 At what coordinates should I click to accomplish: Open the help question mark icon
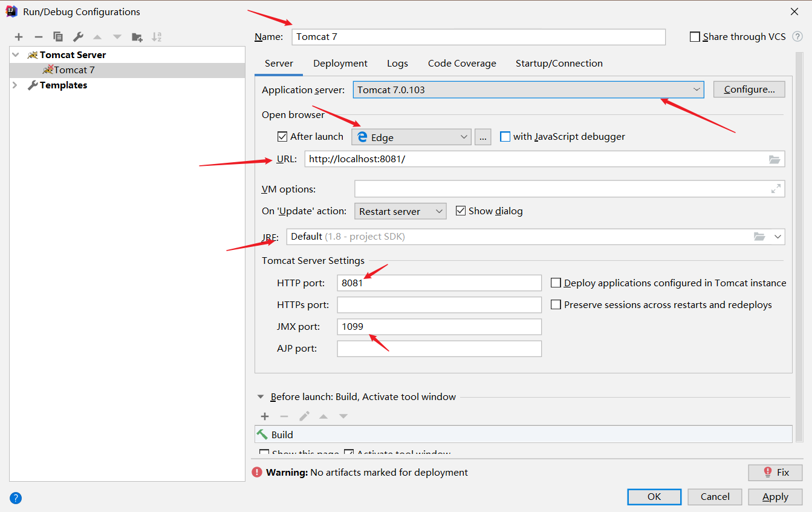click(x=16, y=498)
